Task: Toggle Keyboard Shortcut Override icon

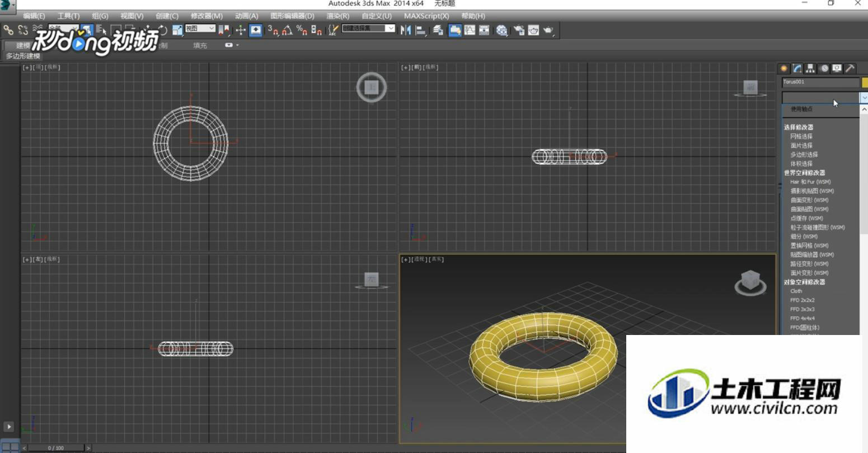Action: coord(256,30)
